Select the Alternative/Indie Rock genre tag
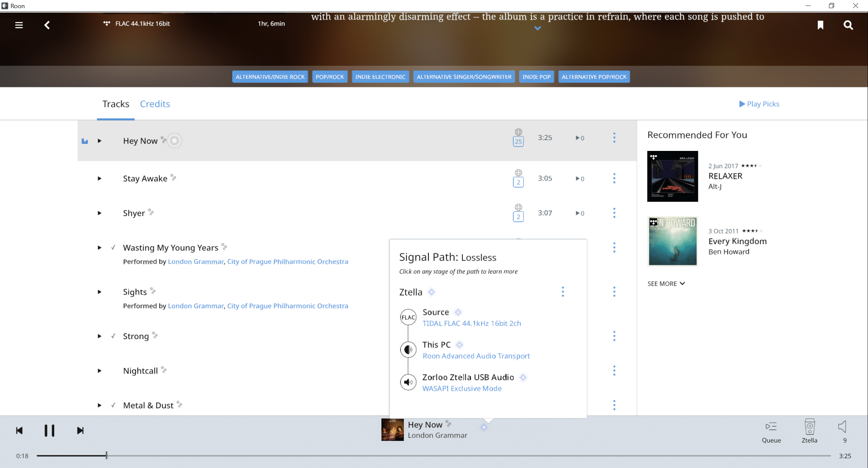This screenshot has height=468, width=868. tap(270, 77)
